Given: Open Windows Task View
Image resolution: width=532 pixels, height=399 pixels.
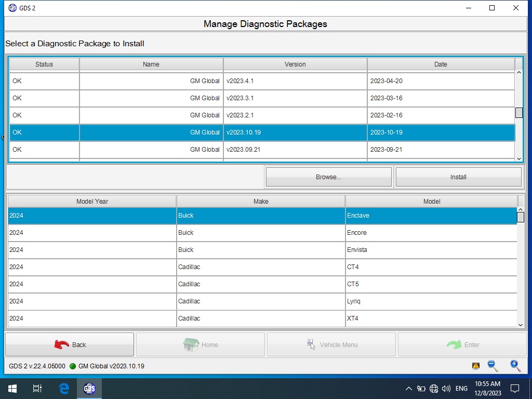Looking at the screenshot, I should (x=37, y=389).
